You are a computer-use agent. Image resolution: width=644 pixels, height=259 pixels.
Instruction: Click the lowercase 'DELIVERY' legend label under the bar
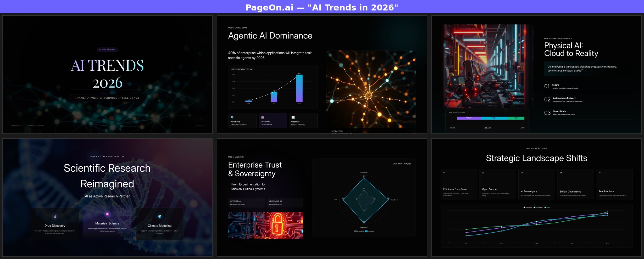point(488,128)
